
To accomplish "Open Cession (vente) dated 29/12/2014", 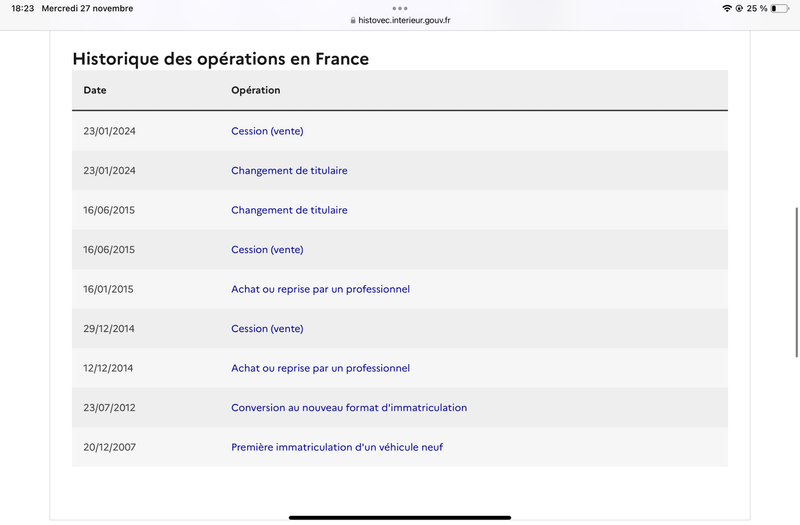I will coord(267,329).
